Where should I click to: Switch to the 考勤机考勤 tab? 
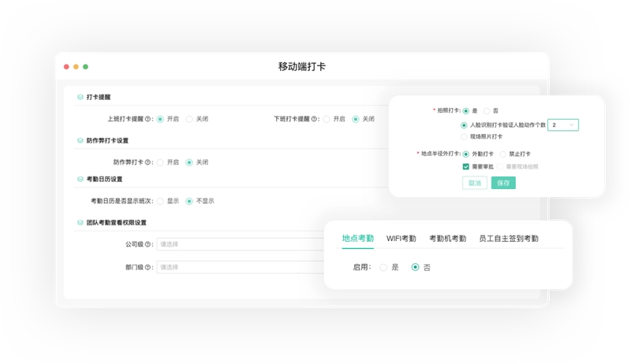(x=447, y=239)
